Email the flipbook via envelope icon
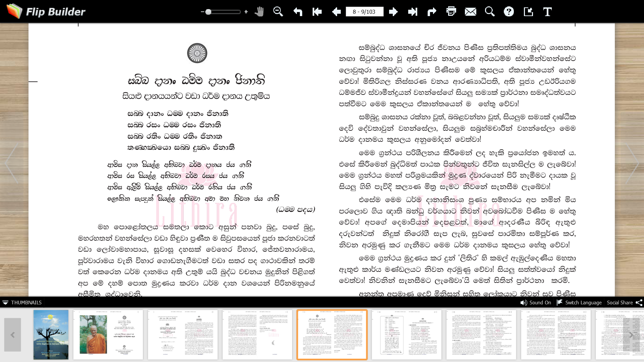 pos(471,12)
